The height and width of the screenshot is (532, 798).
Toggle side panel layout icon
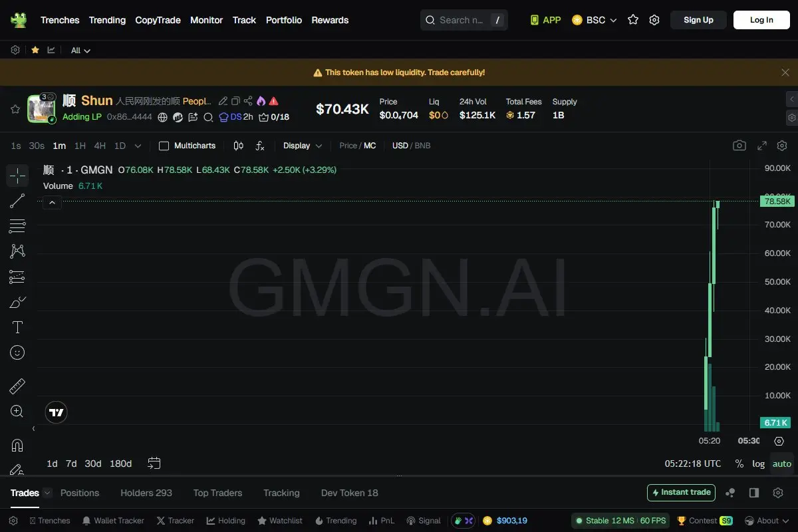point(754,493)
